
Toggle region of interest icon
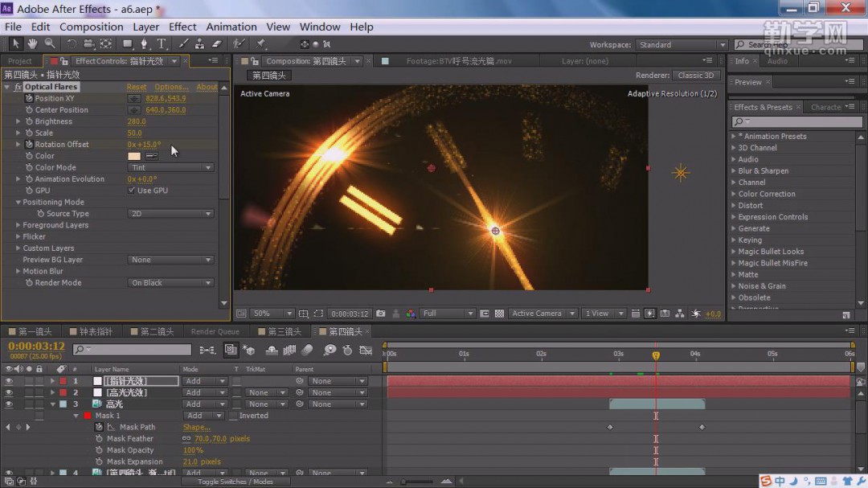[x=318, y=314]
